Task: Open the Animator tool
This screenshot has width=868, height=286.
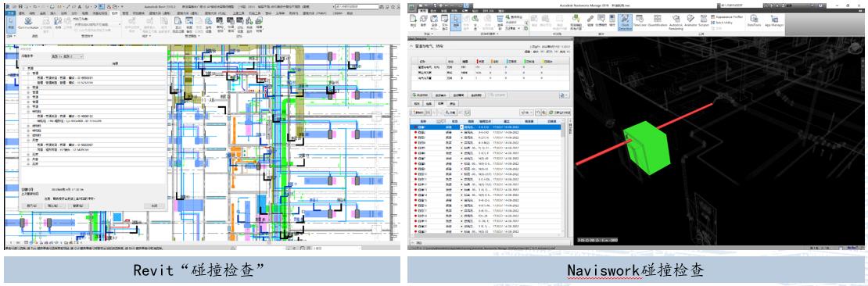Action: (x=690, y=22)
